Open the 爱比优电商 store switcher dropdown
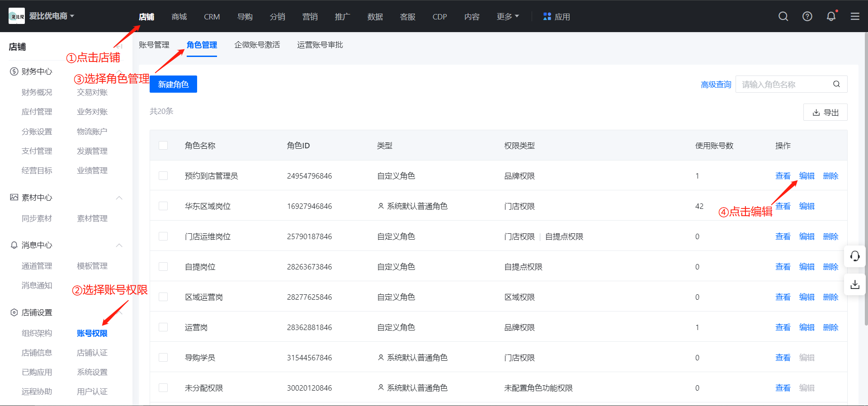The height and width of the screenshot is (406, 868). (x=52, y=16)
